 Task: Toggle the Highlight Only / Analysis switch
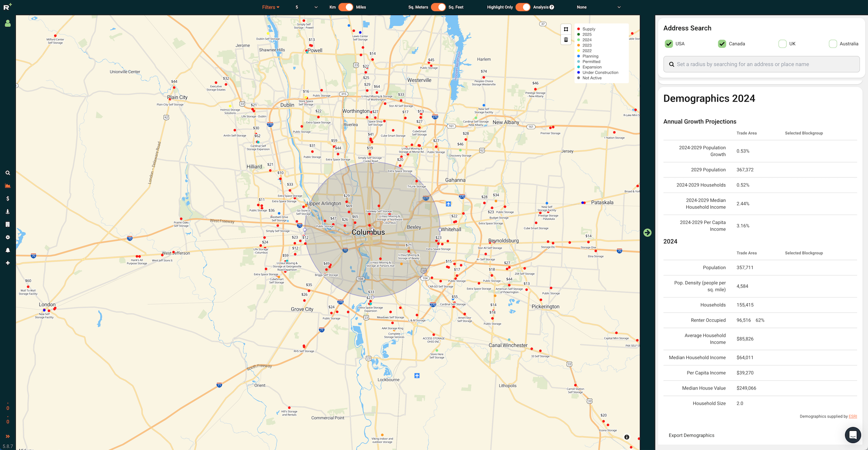(523, 7)
